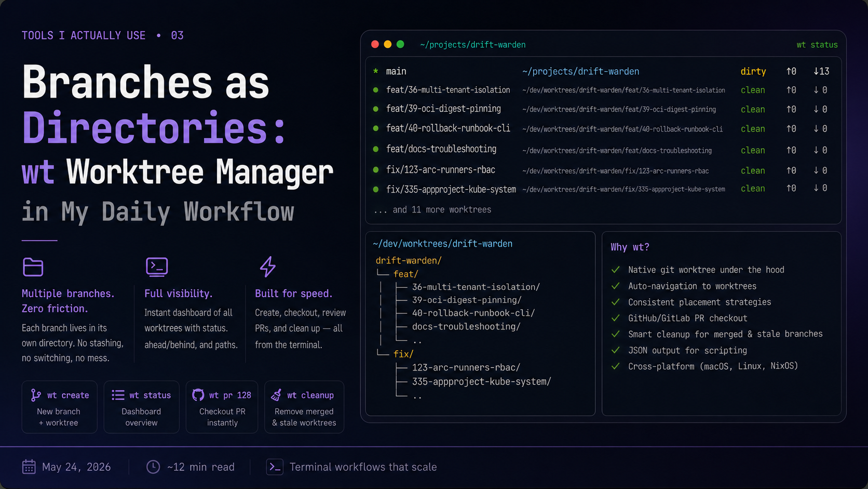Screen dimensions: 868x489
Task: Click branch name feat/39-oci-digest-pinning
Action: (x=443, y=109)
